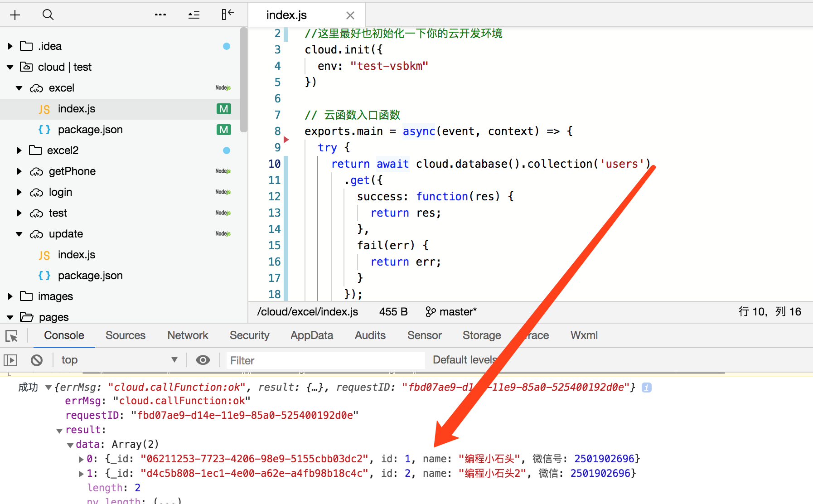Open the Default levels dropdown
This screenshot has width=813, height=504.
point(465,360)
